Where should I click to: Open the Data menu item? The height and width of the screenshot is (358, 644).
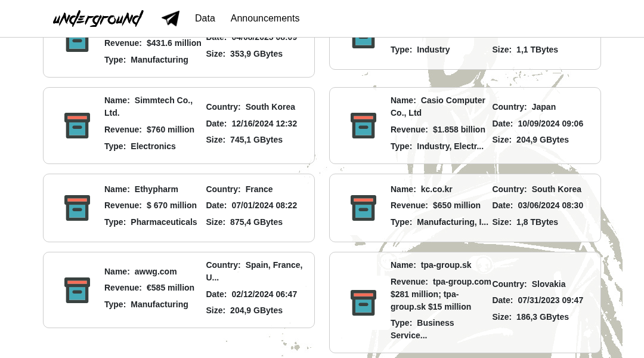click(x=205, y=18)
